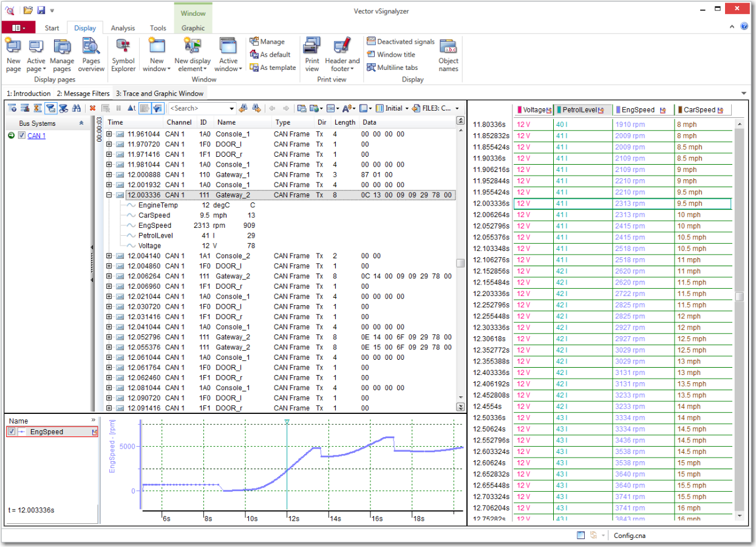Open the Search box dropdown arrow
Viewport: 756px width, 547px height.
tap(231, 108)
